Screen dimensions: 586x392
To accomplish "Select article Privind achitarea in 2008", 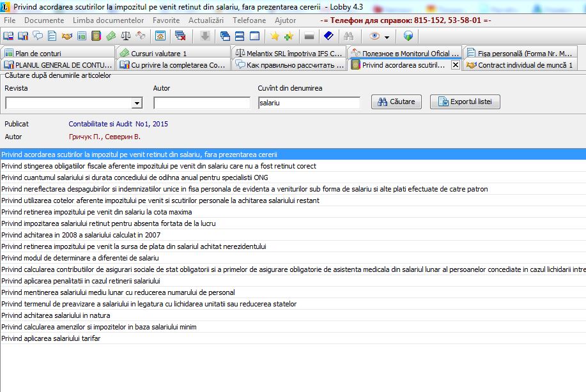I will point(293,235).
